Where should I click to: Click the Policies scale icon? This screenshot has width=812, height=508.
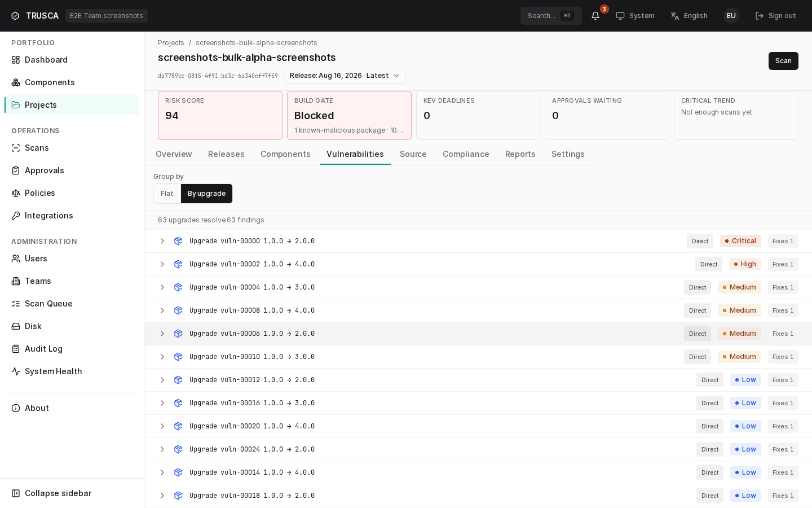(16, 193)
